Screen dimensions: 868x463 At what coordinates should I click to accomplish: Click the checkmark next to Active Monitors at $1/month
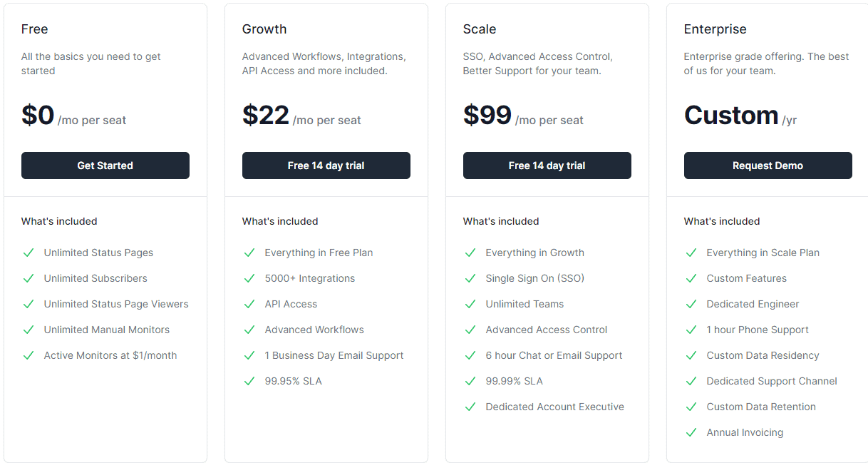[x=29, y=355]
